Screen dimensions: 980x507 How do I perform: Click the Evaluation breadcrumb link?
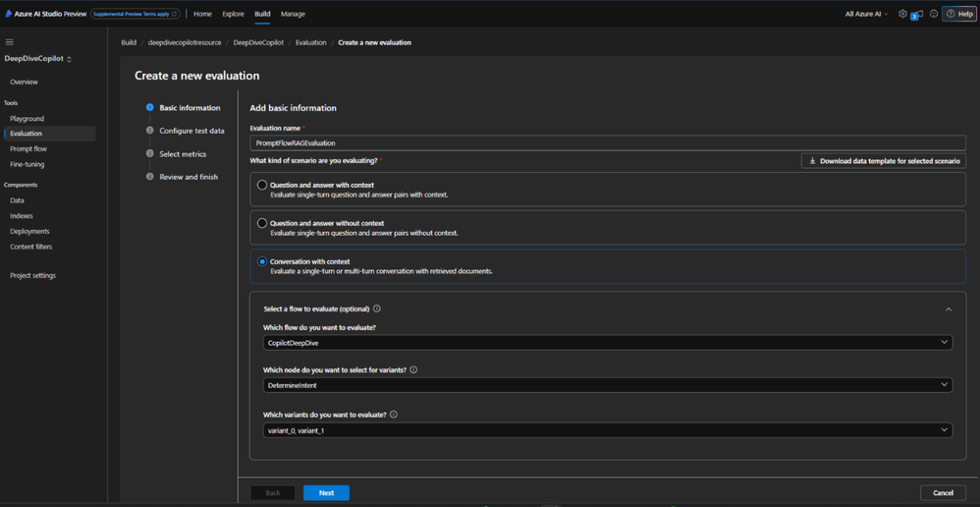(310, 42)
